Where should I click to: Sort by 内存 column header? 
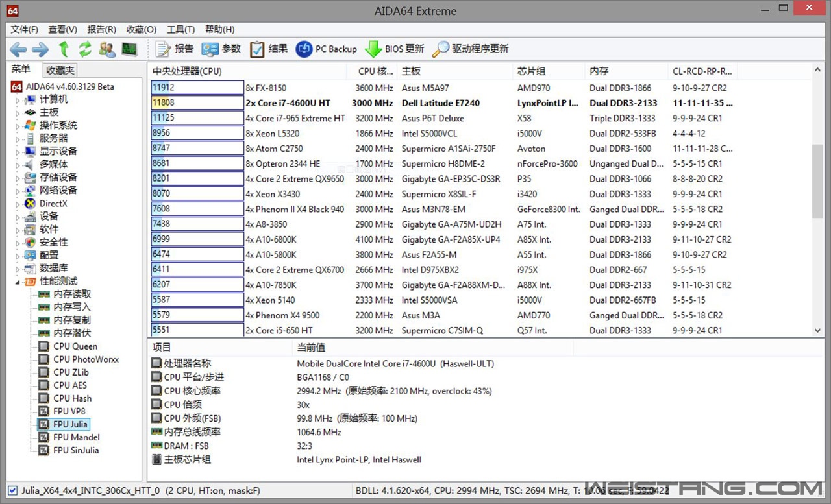tap(627, 71)
